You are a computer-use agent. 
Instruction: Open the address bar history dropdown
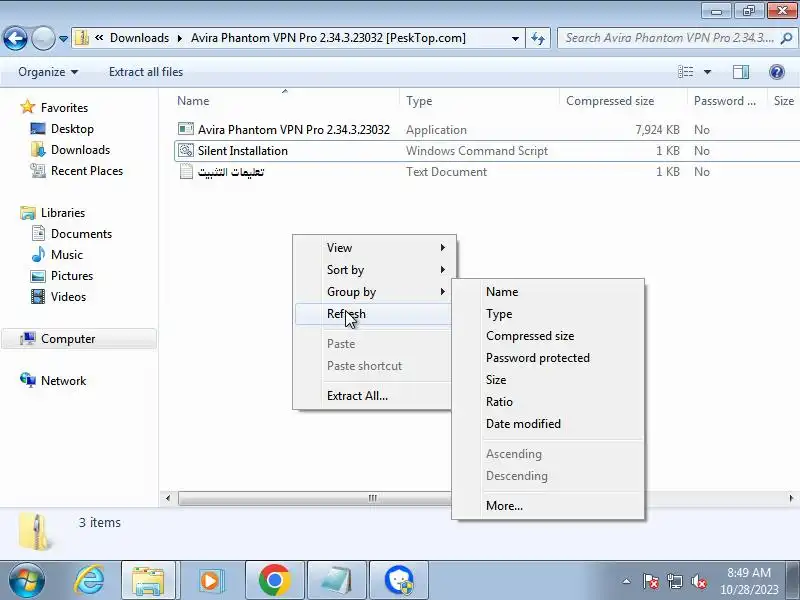point(515,38)
